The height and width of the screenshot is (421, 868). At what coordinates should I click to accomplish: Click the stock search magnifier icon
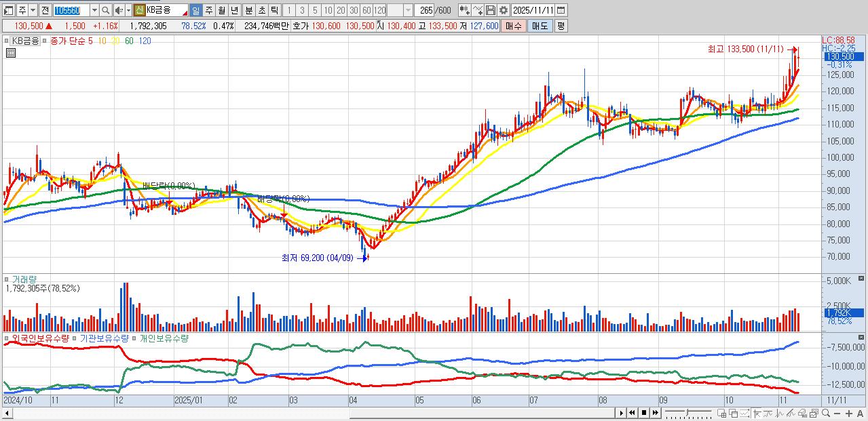105,11
